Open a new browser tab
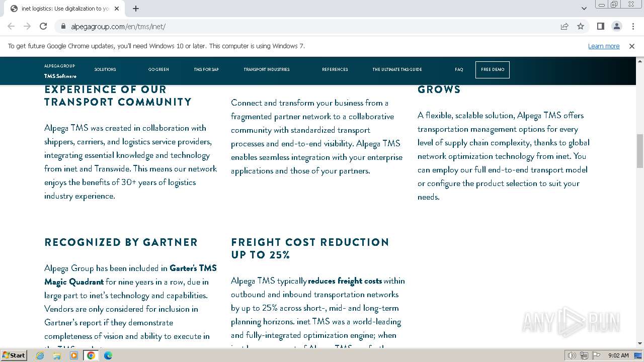Viewport: 644px width, 362px height. click(x=136, y=9)
